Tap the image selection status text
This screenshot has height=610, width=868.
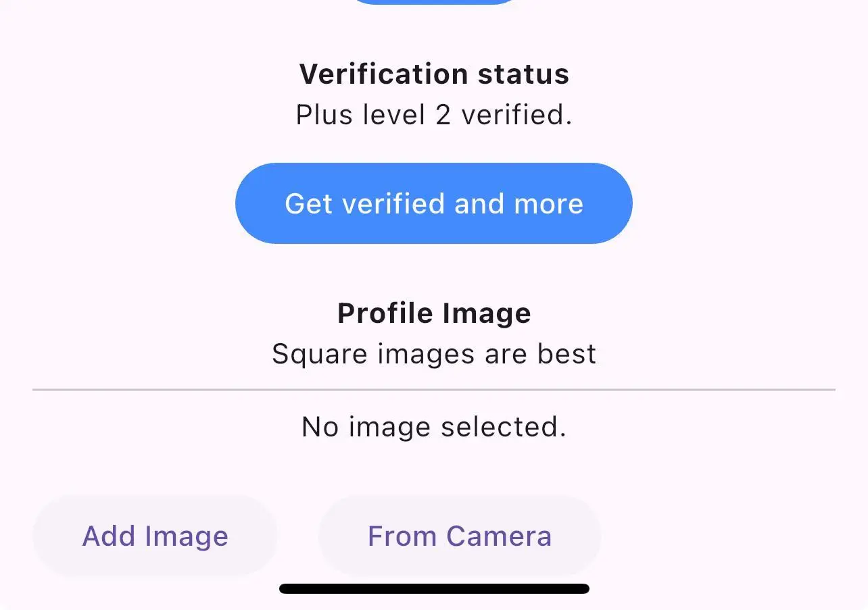click(434, 427)
